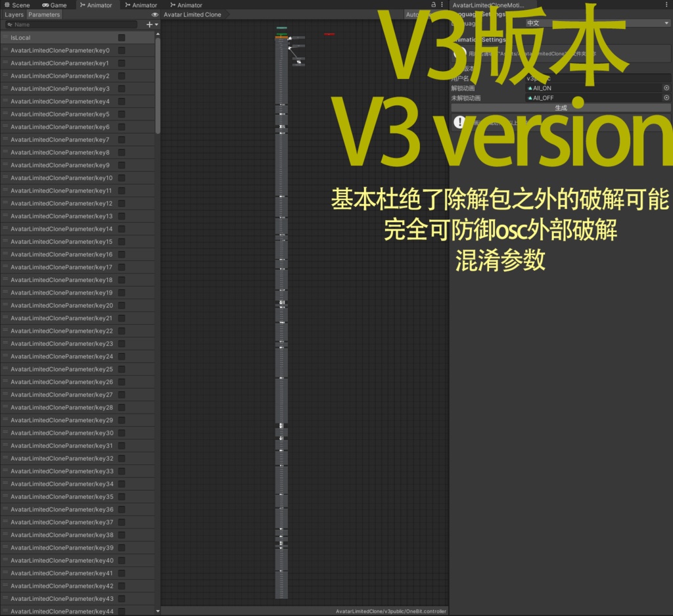
Task: Select the AvatarLimitedCloneParameter/key36 row
Action: [78, 509]
